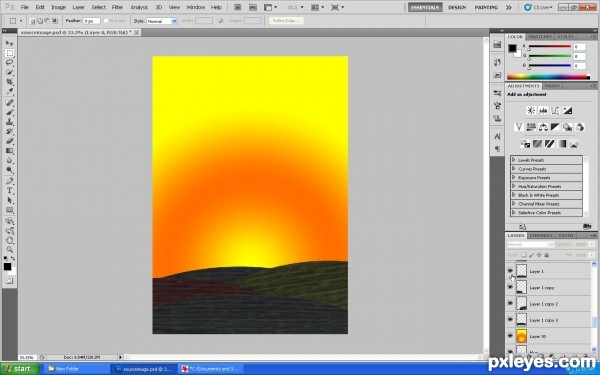
Task: Select the Move tool
Action: 10,43
